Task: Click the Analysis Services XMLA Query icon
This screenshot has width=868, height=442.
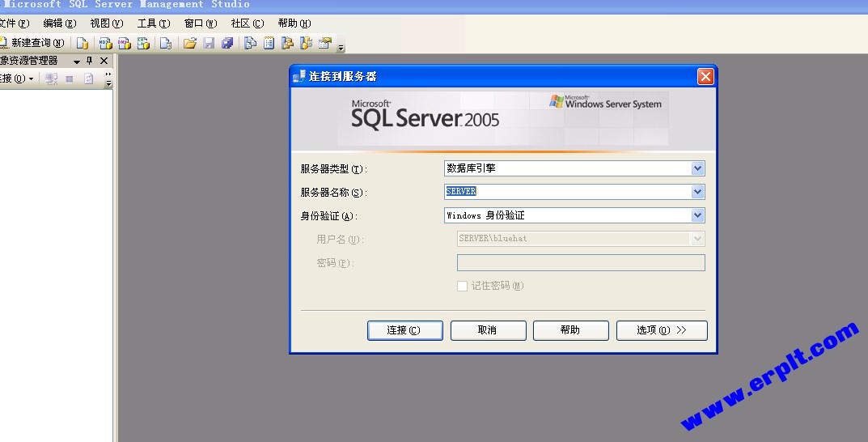Action: (143, 43)
